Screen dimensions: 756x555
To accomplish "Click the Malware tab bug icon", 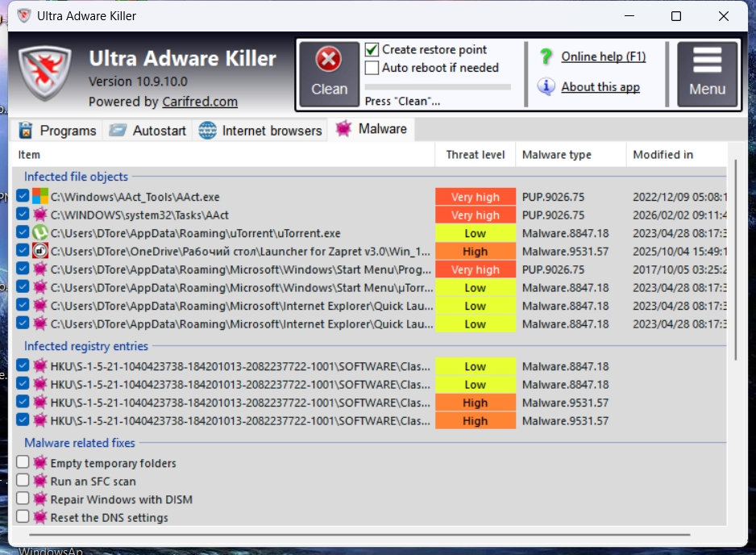I will pyautogui.click(x=343, y=129).
